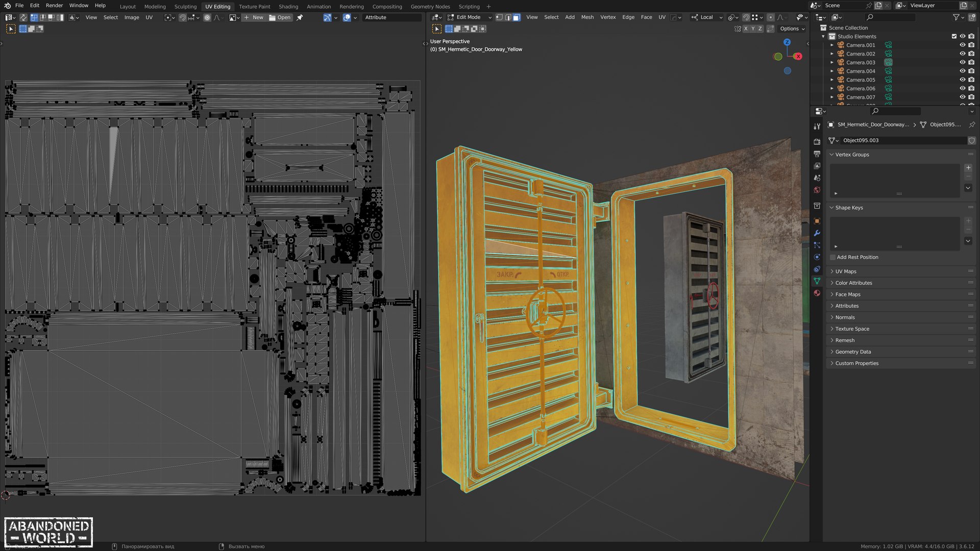The width and height of the screenshot is (980, 551).
Task: Click green Y axis on navigation gizmo
Action: 778,57
